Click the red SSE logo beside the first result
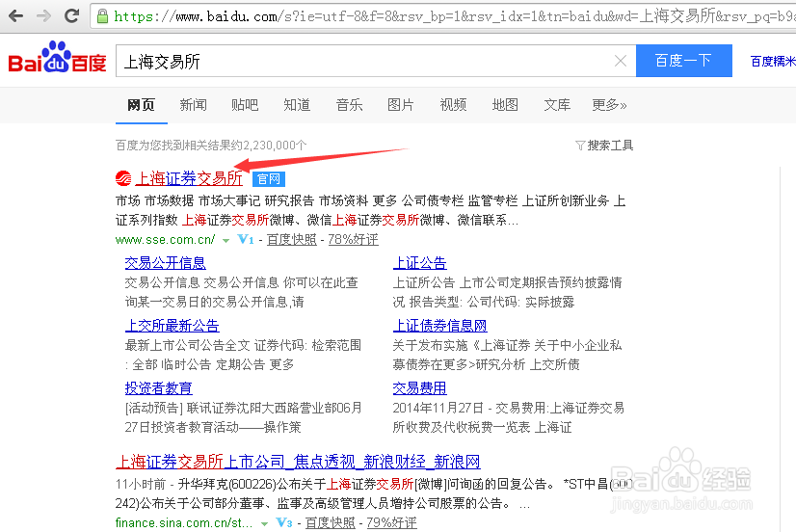Viewport: 796px width, 532px height. pos(122,178)
